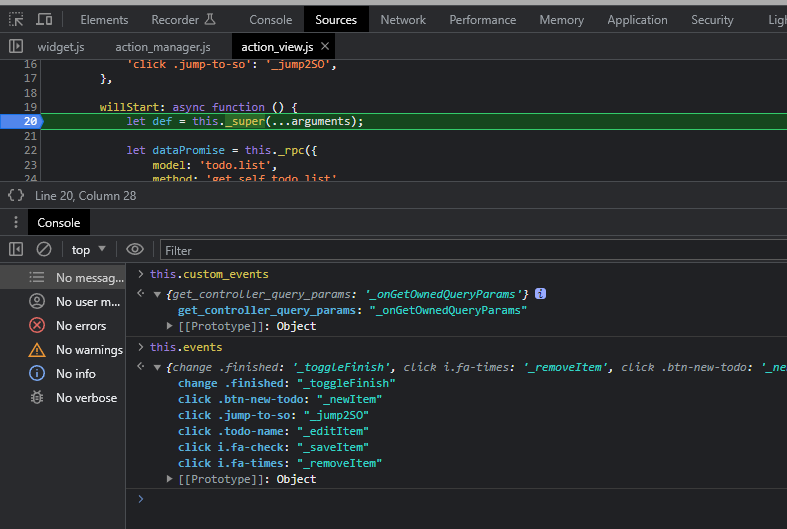Open the console drawer three-dot menu
Screen dimensions: 787x529
click(x=16, y=222)
